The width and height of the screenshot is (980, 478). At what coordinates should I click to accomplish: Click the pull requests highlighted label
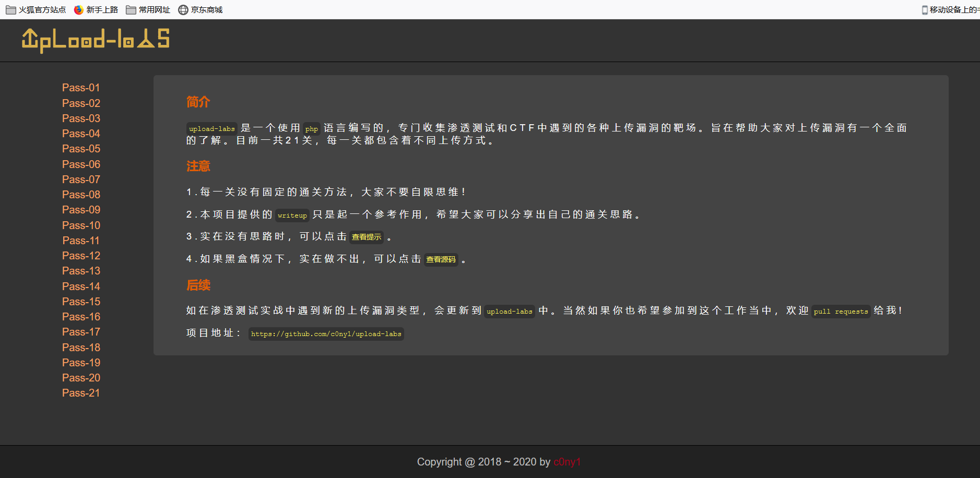coord(841,311)
